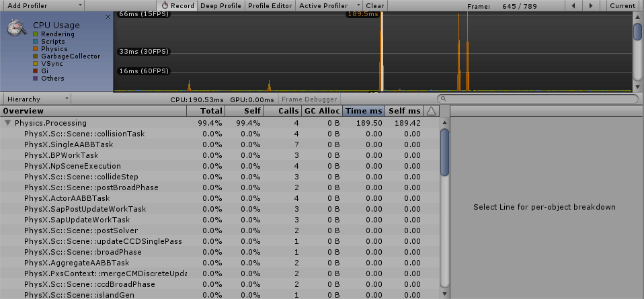
Task: Click the Clear button
Action: [375, 5]
